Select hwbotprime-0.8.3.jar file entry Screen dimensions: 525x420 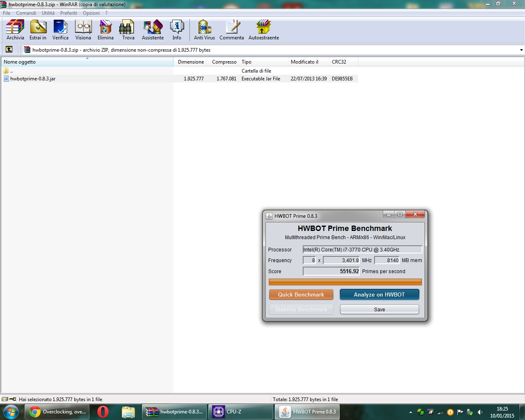tap(33, 79)
